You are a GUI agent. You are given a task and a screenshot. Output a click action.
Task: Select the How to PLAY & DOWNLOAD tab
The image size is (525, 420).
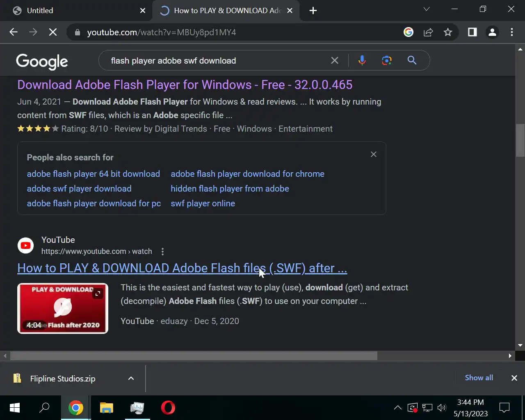pyautogui.click(x=226, y=11)
